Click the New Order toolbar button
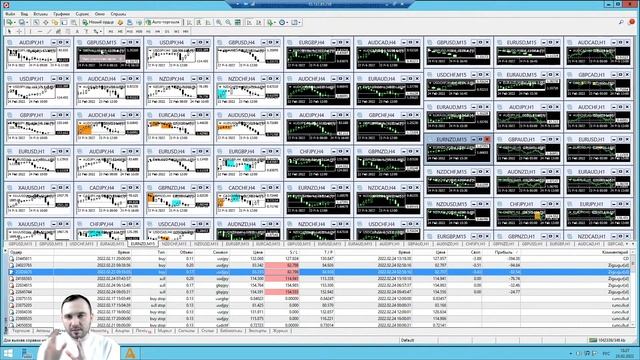The height and width of the screenshot is (360, 640). pos(98,22)
